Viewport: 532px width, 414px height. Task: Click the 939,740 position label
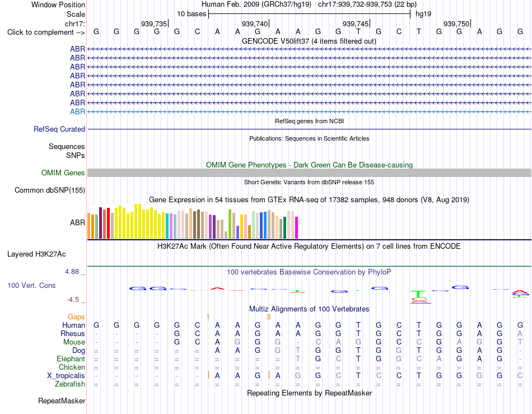point(255,24)
